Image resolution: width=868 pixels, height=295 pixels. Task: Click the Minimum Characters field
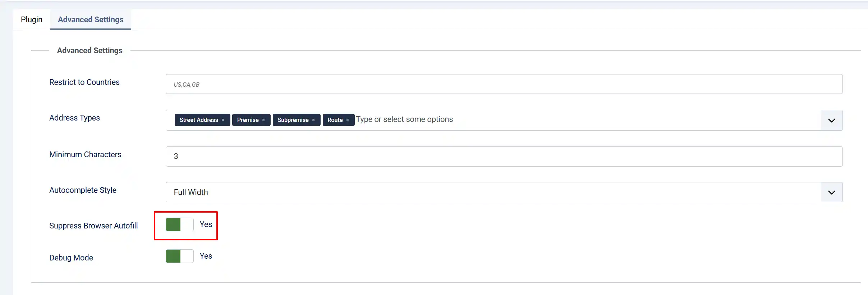click(504, 156)
